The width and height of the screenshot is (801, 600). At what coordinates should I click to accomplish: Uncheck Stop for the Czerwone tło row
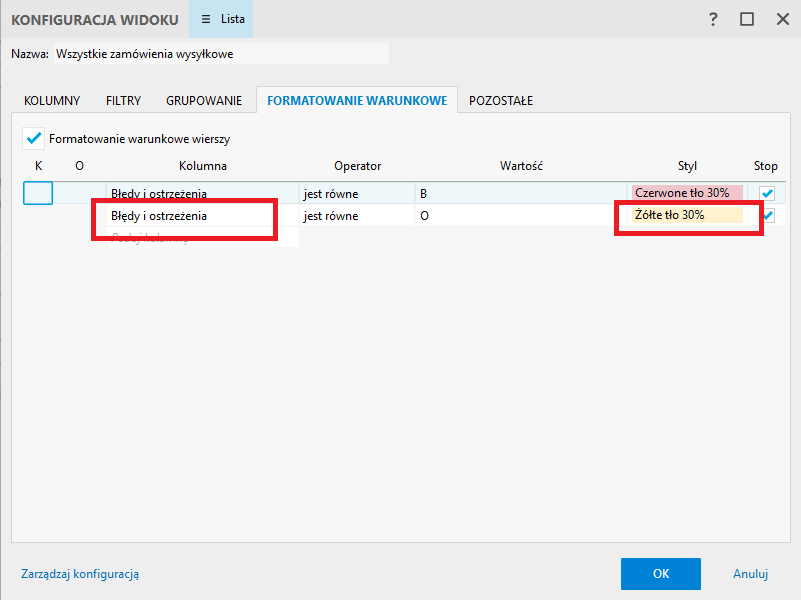(x=767, y=193)
